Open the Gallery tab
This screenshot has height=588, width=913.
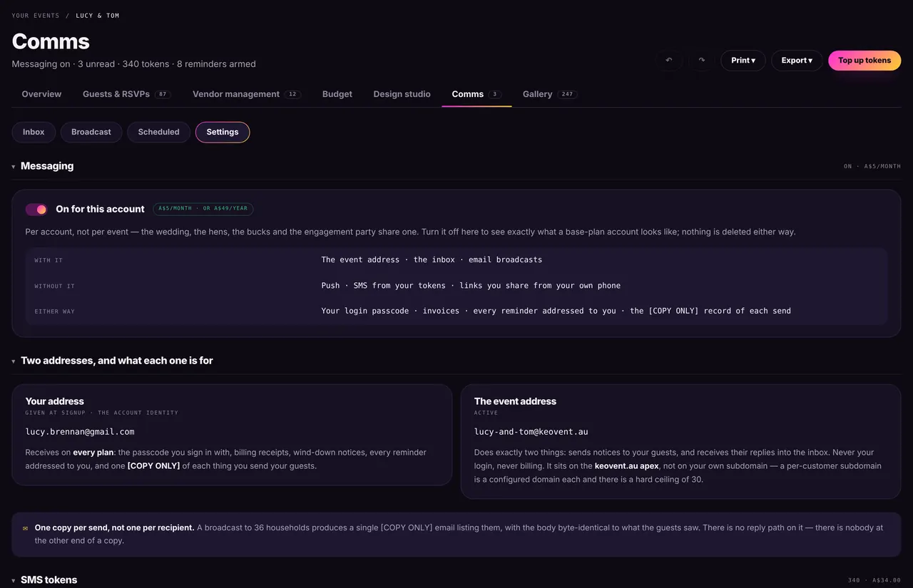tap(549, 94)
